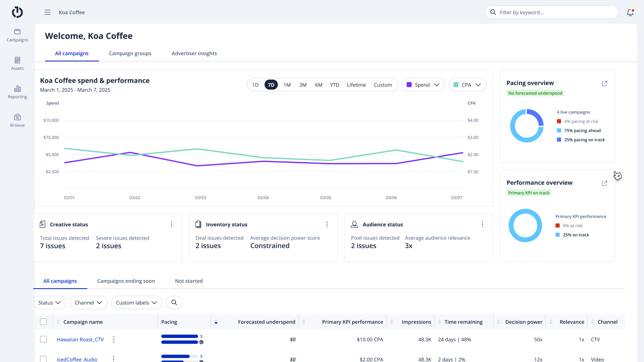The height and width of the screenshot is (362, 644).
Task: Check the select-all campaigns checkbox
Action: click(x=43, y=322)
